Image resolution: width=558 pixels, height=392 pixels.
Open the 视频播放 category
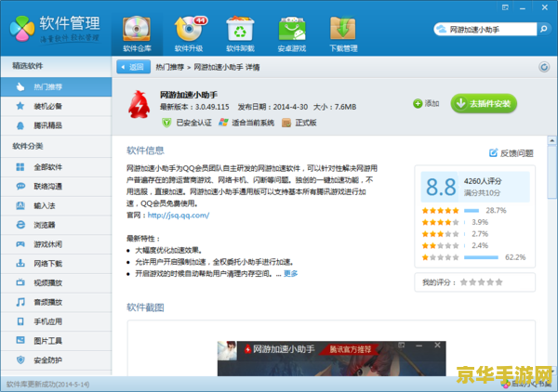(x=56, y=283)
